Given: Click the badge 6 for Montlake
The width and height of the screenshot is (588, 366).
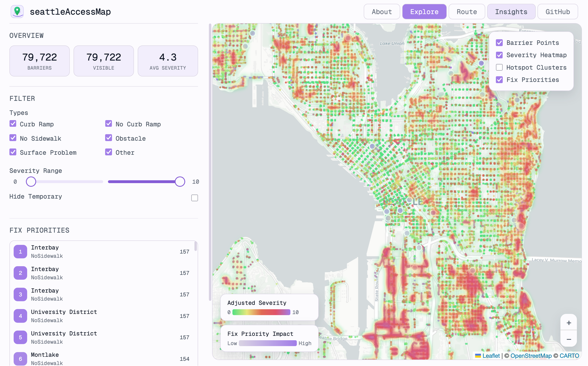Looking at the screenshot, I should point(20,358).
